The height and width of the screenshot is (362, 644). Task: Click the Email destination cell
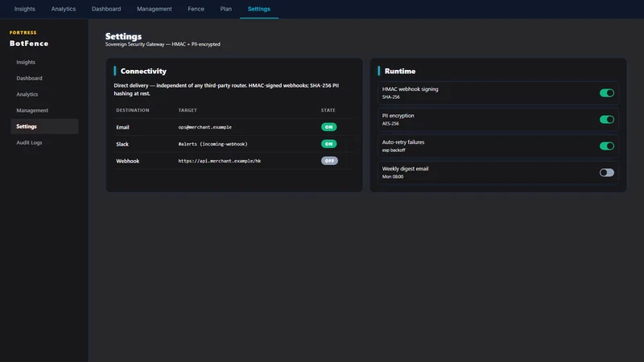point(122,127)
